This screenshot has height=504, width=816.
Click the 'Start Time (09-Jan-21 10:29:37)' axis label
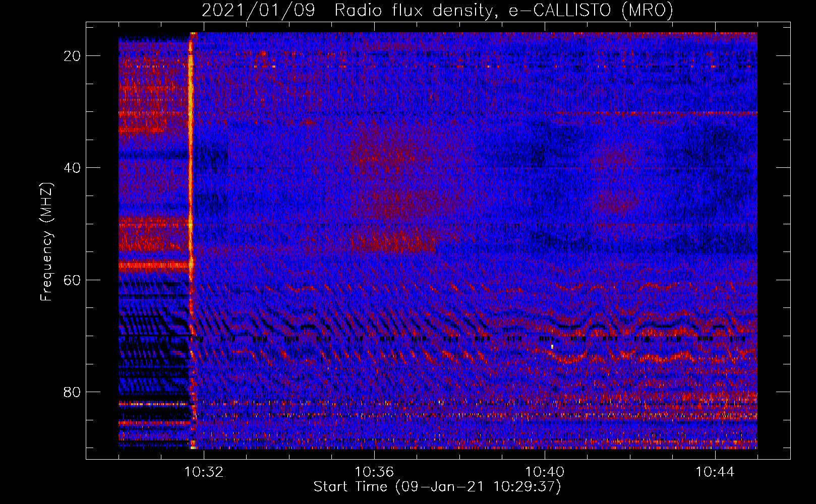click(x=437, y=487)
